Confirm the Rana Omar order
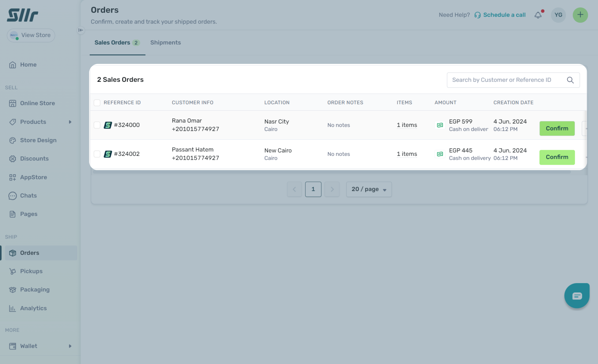Image resolution: width=598 pixels, height=364 pixels. (x=557, y=128)
